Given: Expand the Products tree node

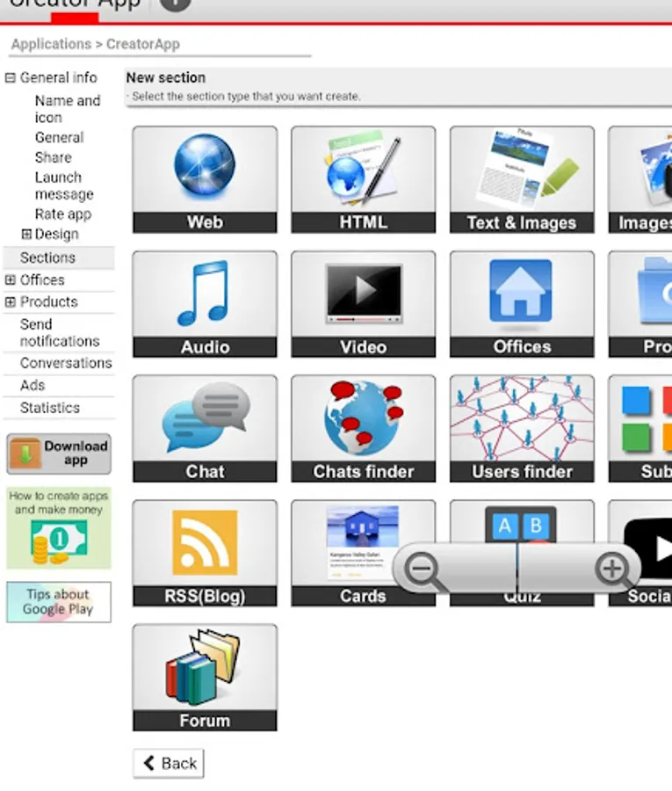Looking at the screenshot, I should point(10,301).
